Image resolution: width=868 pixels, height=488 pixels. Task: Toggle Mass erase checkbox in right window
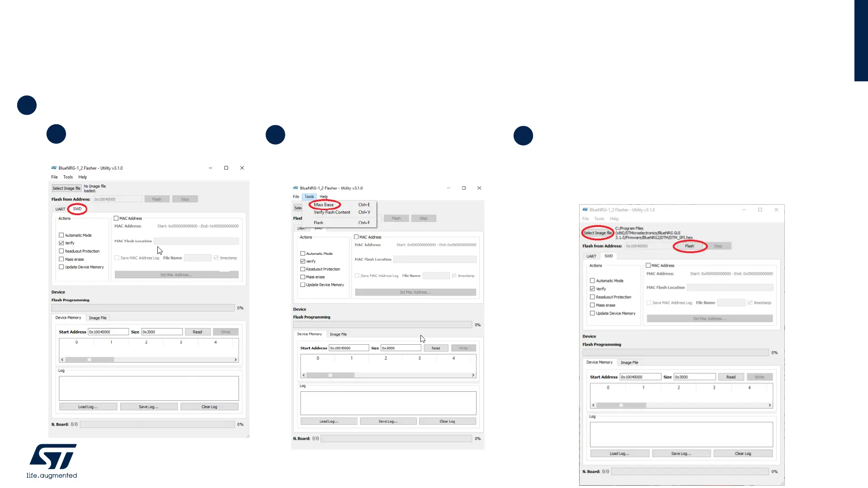[592, 305]
